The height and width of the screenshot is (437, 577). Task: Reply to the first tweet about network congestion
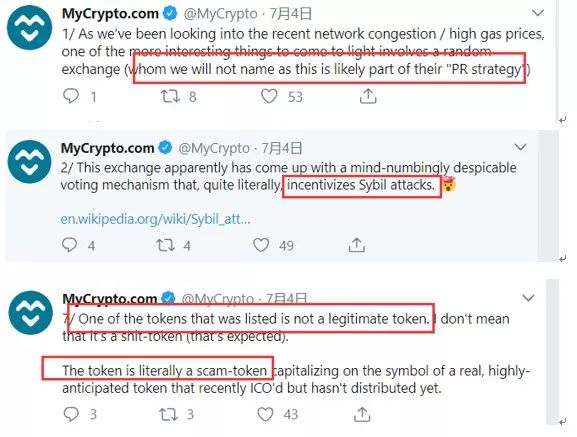point(71,96)
